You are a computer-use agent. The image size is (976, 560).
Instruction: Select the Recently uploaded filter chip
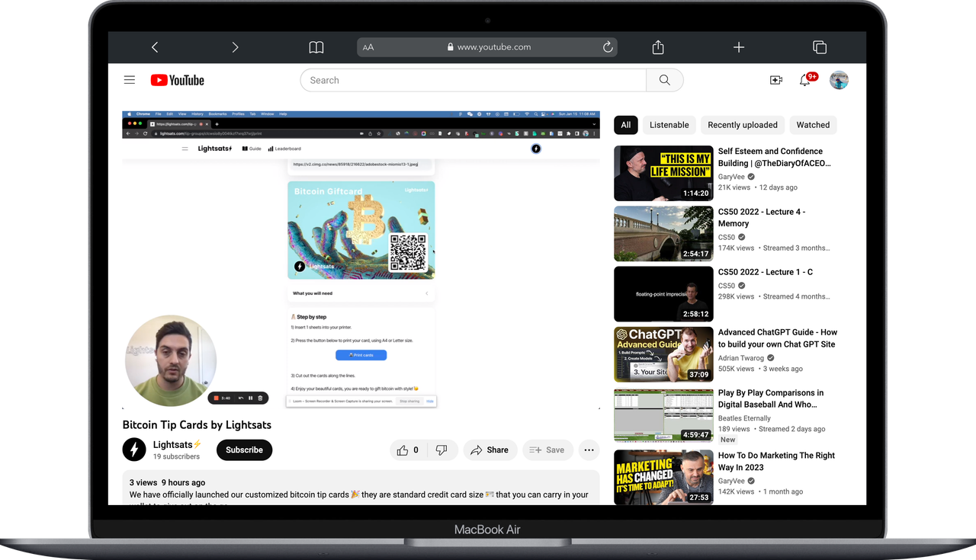(x=743, y=125)
